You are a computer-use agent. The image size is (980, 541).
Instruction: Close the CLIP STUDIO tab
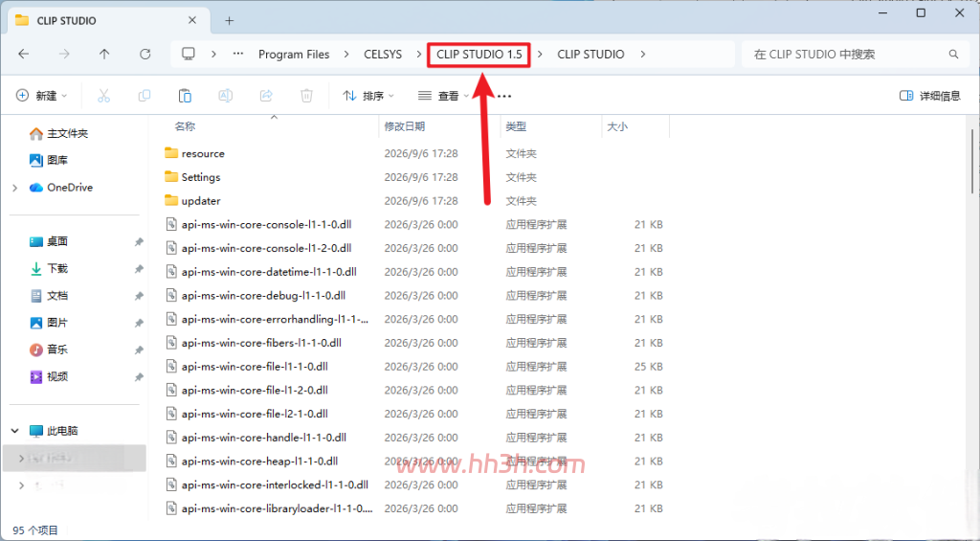191,20
